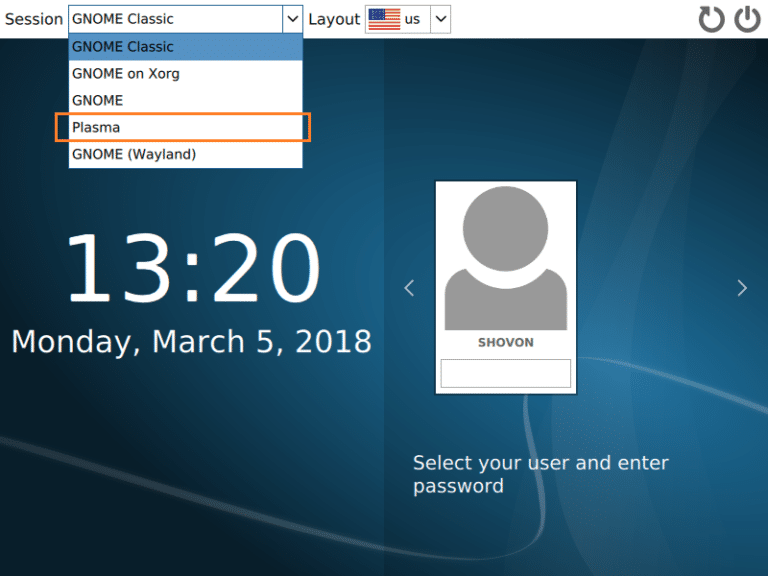Click the 13:20 clock display
Image resolution: width=768 pixels, height=576 pixels.
pyautogui.click(x=193, y=267)
